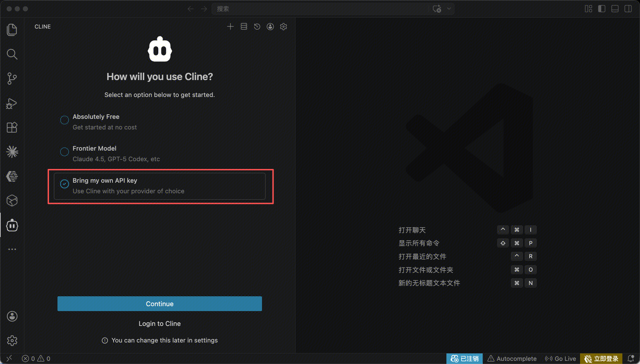Open the errors and warnings status item
The height and width of the screenshot is (364, 640).
(36, 358)
